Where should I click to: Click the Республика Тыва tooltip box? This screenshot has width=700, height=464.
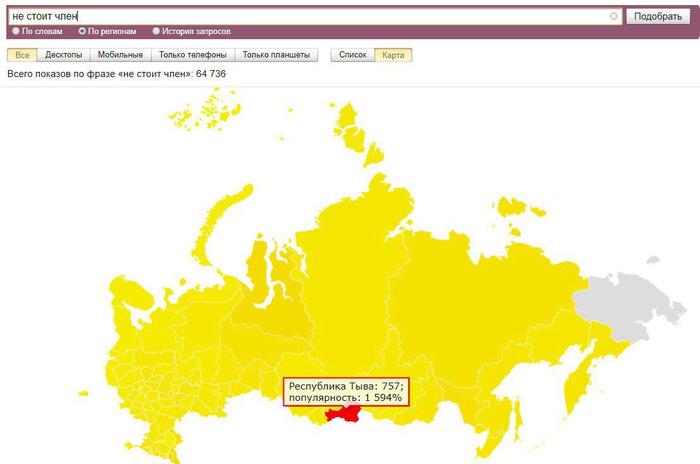click(346, 391)
